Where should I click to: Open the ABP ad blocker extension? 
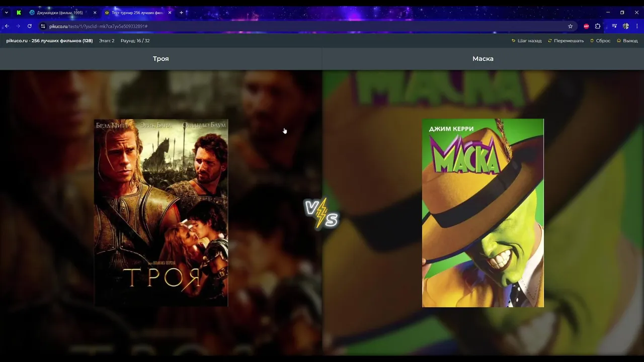[x=586, y=26]
